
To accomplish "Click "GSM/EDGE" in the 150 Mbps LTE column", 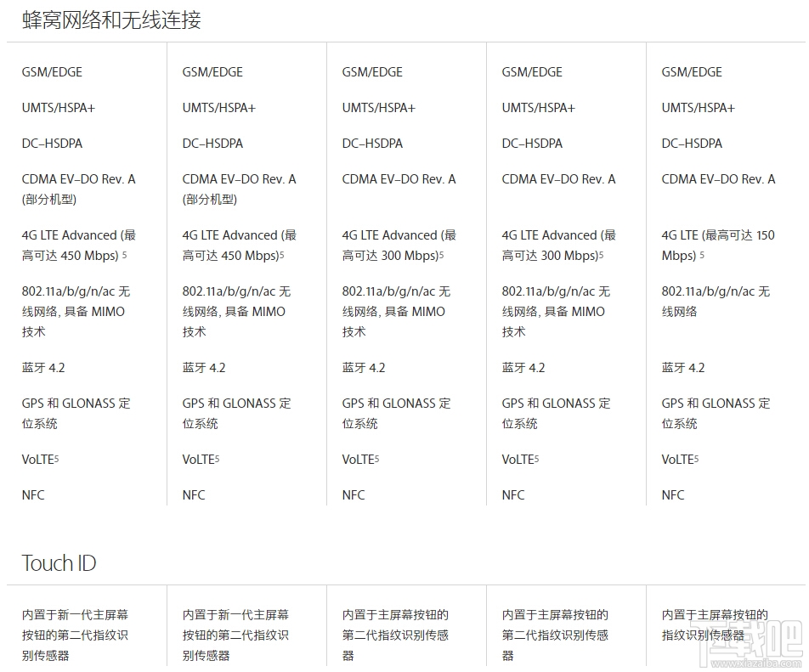I will (692, 72).
